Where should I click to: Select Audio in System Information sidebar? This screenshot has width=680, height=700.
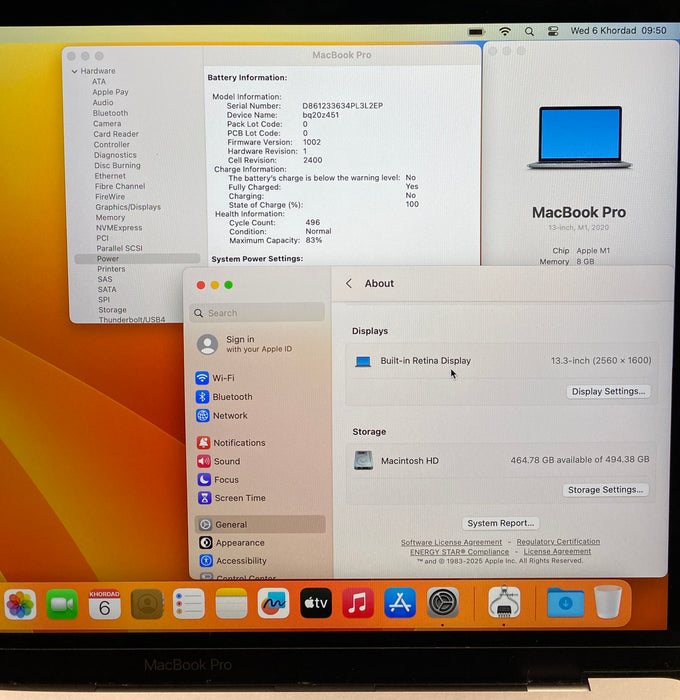tap(103, 102)
